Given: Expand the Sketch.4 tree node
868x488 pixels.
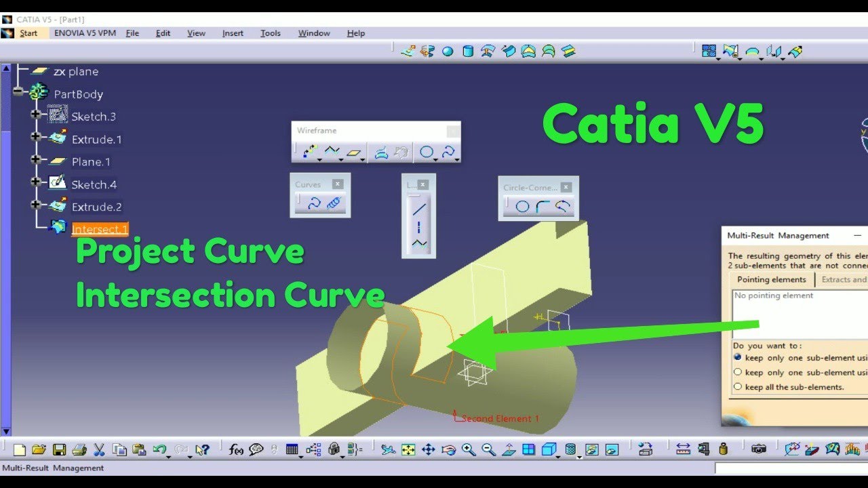Looking at the screenshot, I should (x=35, y=182).
